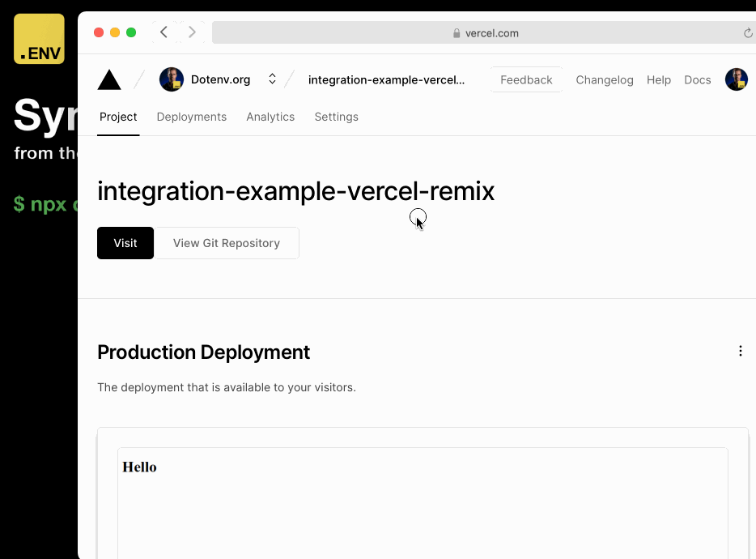Expand the Dotenv.org scope switcher chevrons
Image resolution: width=756 pixels, height=559 pixels.
[x=272, y=79]
